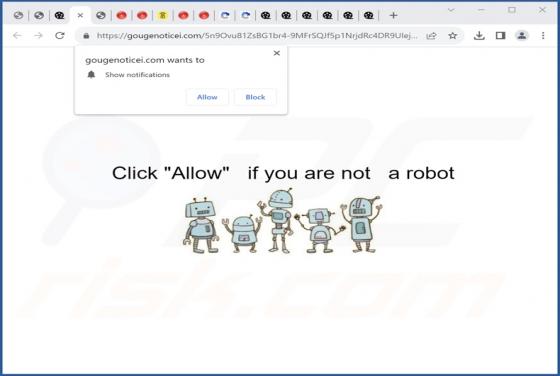The width and height of the screenshot is (560, 376).
Task: Open the Downloads icon in toolbar
Action: [479, 35]
